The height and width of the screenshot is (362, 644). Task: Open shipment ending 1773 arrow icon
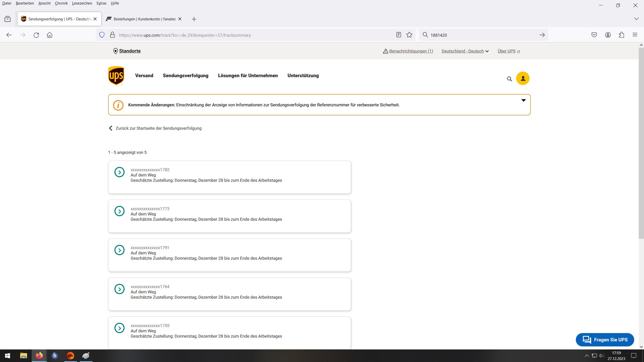[x=119, y=211]
